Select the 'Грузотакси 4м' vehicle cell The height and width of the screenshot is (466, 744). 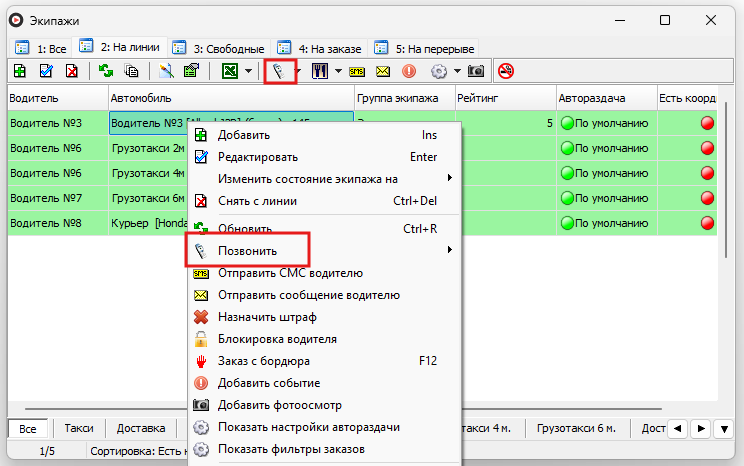(149, 173)
